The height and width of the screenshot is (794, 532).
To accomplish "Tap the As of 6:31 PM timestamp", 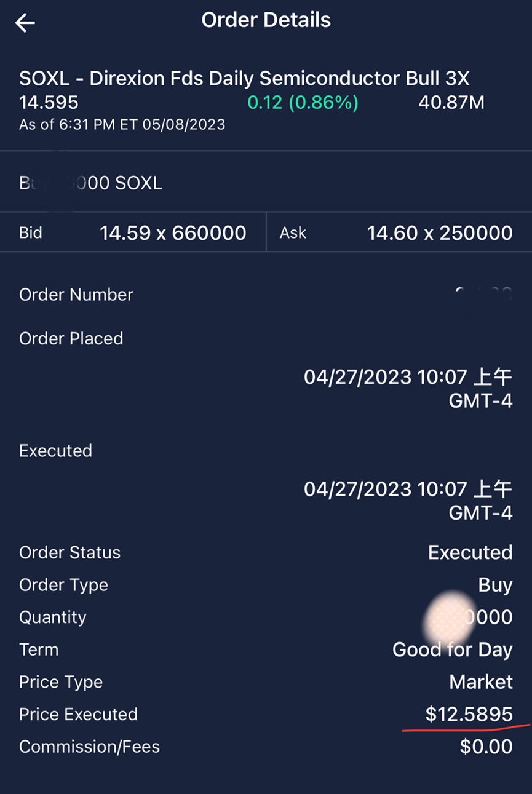I will click(x=122, y=124).
